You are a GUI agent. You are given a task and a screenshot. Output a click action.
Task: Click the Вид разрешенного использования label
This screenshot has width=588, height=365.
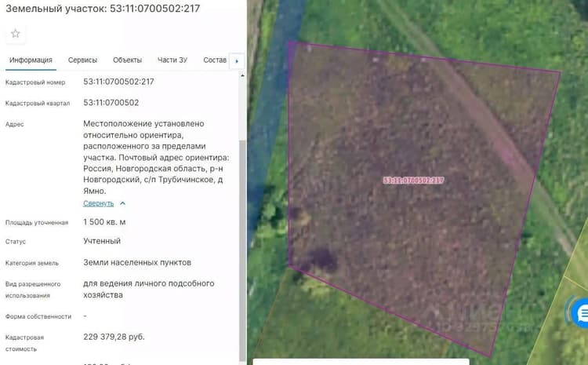coord(33,290)
